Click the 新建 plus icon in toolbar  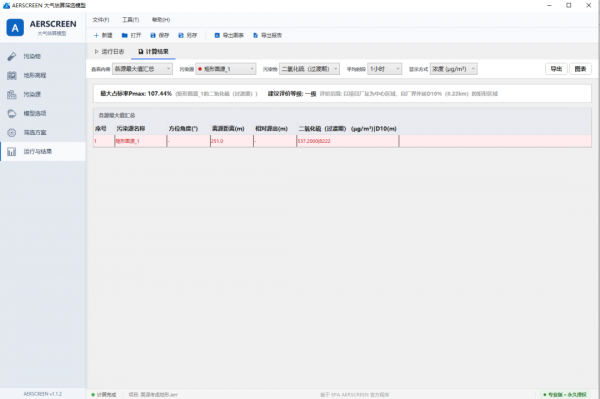tap(96, 35)
